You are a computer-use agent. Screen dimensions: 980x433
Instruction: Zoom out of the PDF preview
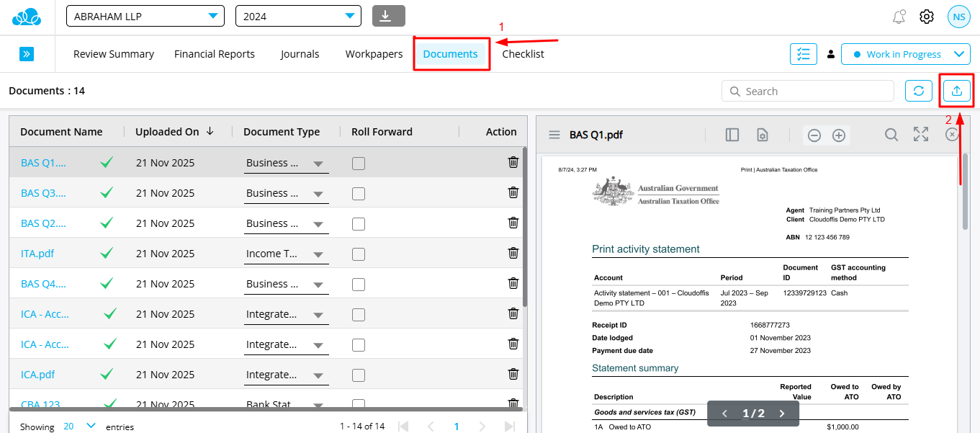814,135
